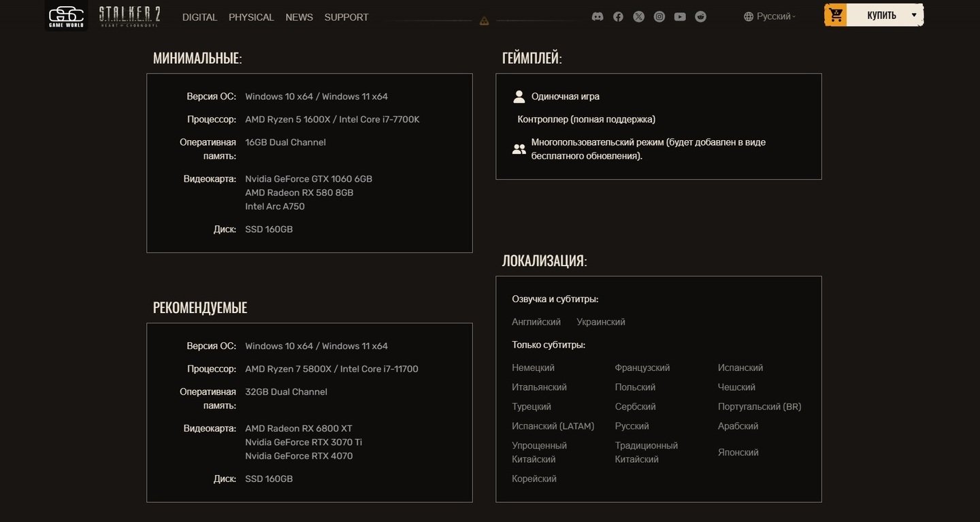
Task: Click 'Nvidia GeForce RTX 3070 Ti' text
Action: [x=304, y=442]
